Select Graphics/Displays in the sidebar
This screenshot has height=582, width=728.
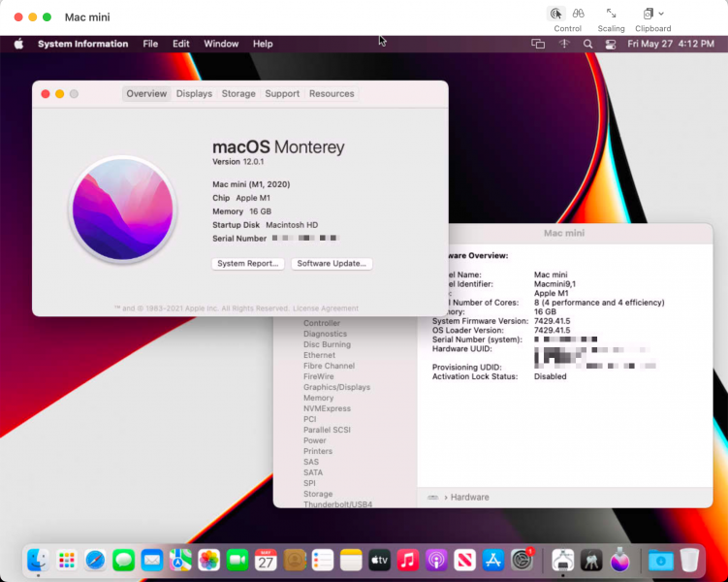(x=336, y=387)
